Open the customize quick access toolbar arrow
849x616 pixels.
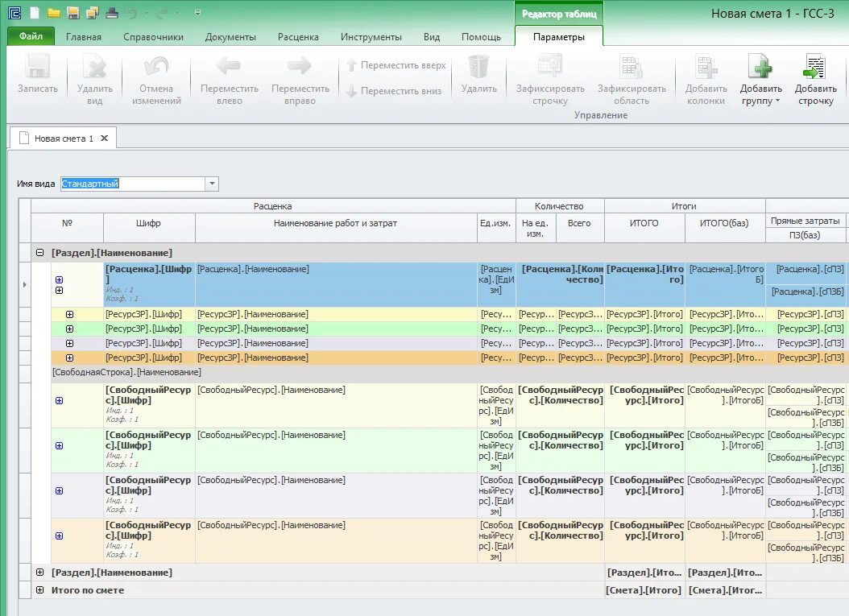pos(197,12)
